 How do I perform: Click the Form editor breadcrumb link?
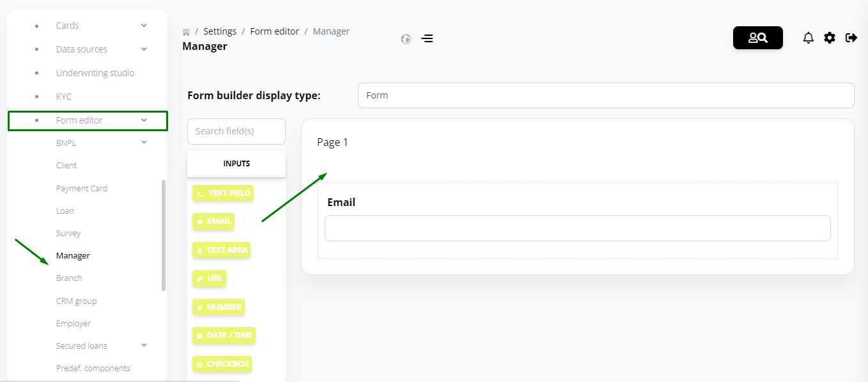[274, 31]
